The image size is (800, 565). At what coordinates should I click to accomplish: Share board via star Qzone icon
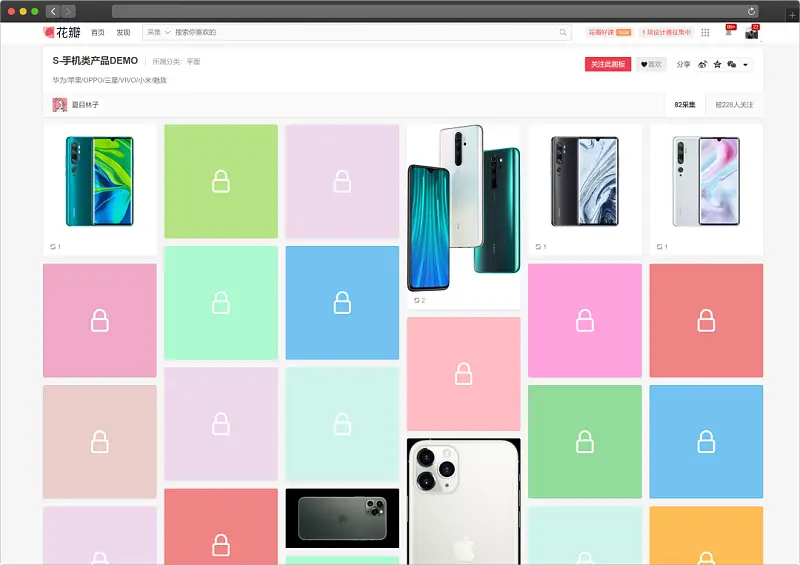pos(717,64)
